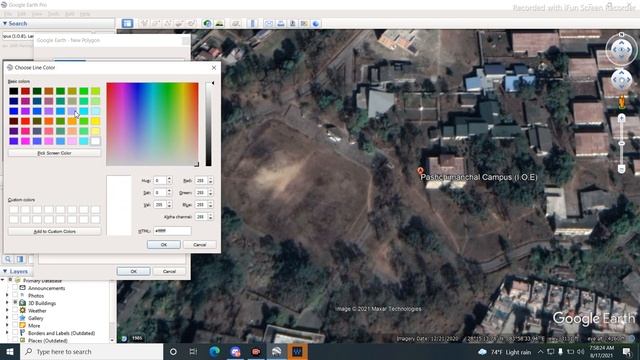Open the notification center icon
Screen dimensions: 640x360
627,351
